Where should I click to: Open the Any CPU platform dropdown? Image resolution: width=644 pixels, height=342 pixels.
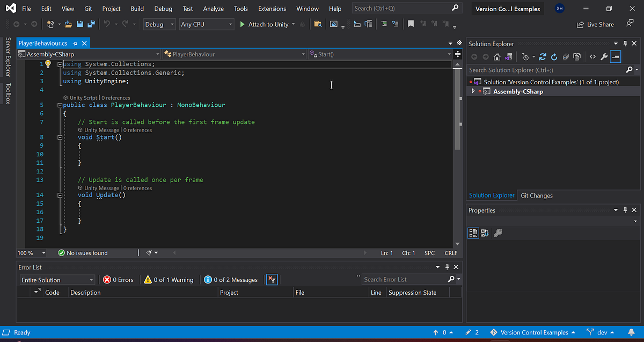pos(207,24)
